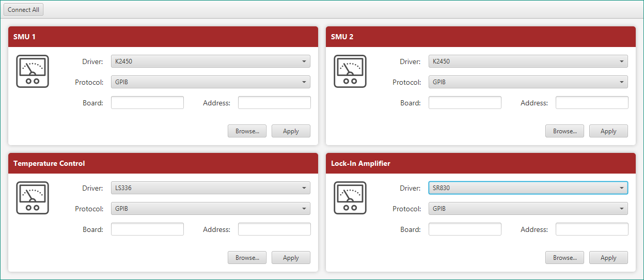Apply the SMU 1 settings
This screenshot has height=280, width=644.
point(291,131)
